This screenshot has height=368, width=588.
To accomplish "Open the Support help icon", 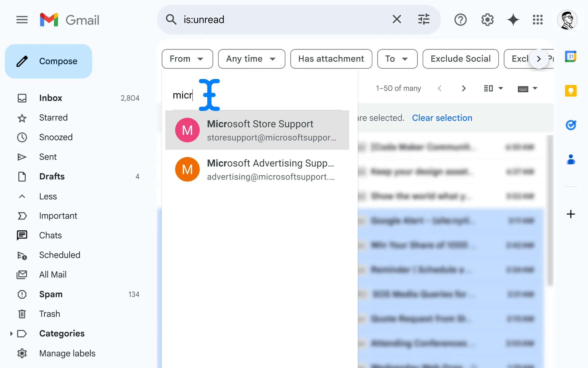I will coord(461,20).
